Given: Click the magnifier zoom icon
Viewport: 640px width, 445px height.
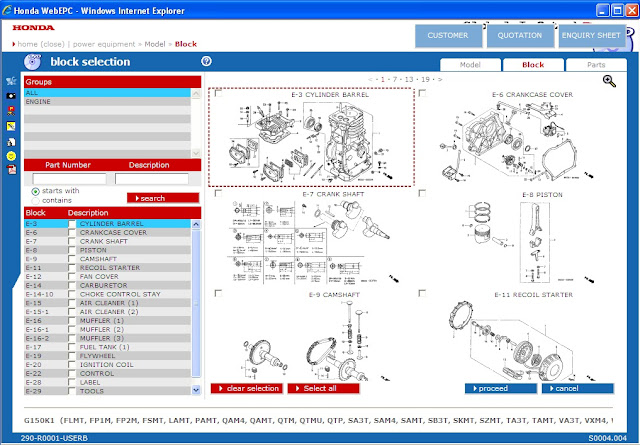Looking at the screenshot, I should click(609, 81).
